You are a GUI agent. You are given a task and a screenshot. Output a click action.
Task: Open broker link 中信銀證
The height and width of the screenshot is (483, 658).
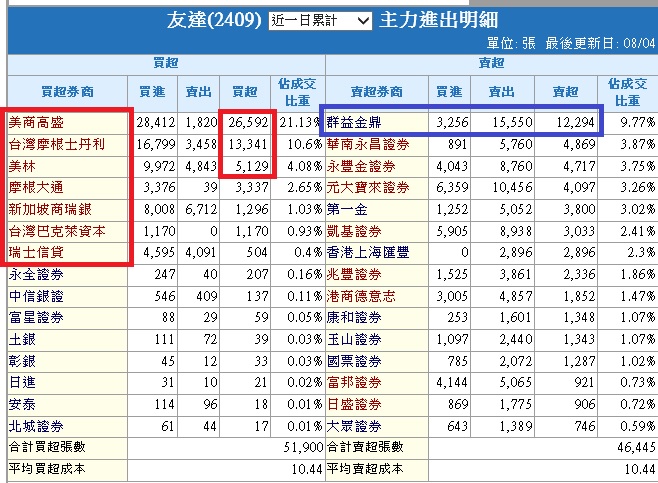point(36,296)
